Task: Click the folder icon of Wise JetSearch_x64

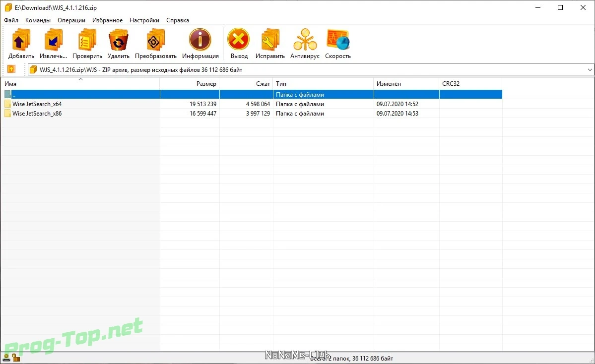Action: pos(7,104)
